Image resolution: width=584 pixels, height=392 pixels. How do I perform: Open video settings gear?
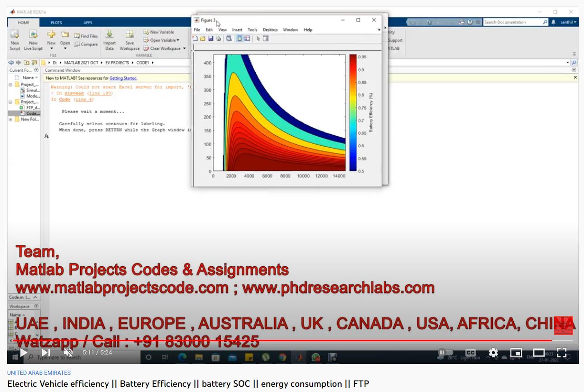tap(493, 353)
